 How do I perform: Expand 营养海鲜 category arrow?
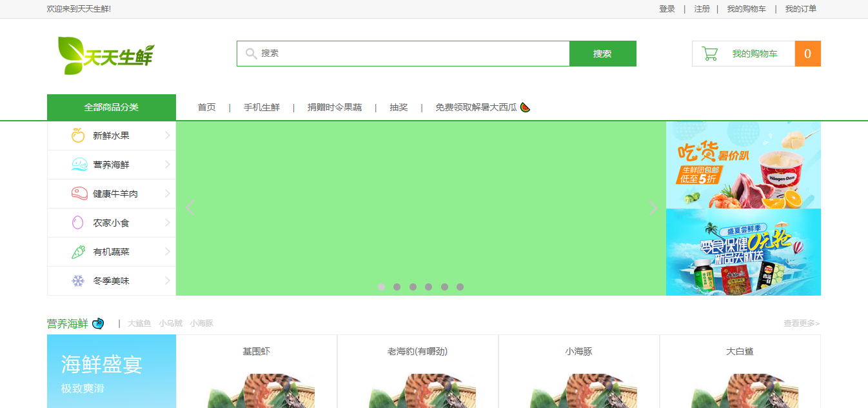coord(168,165)
